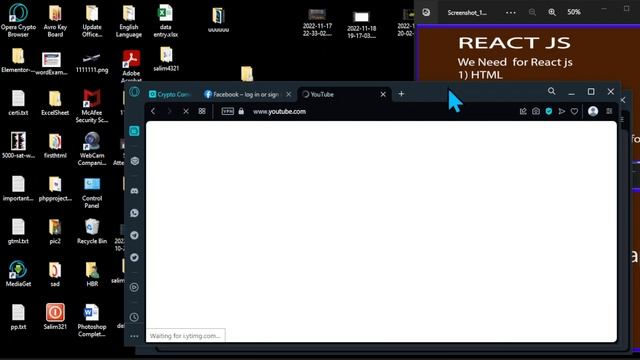
Task: Search tabs with the magnifier icon
Action: [x=551, y=91]
